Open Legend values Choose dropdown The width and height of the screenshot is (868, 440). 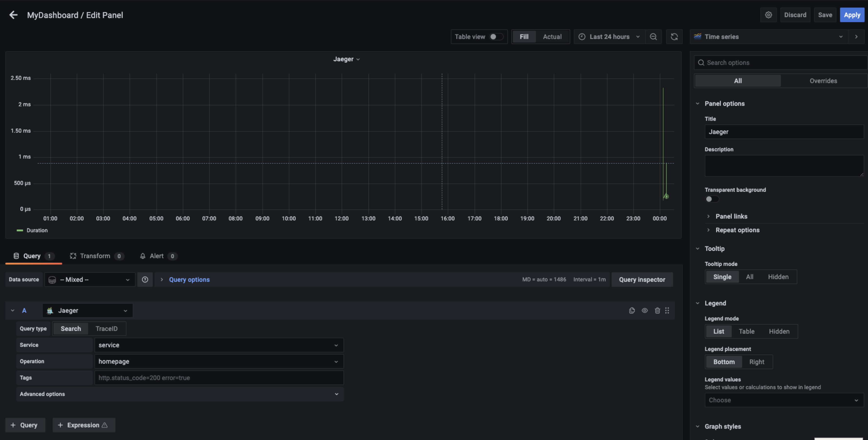tap(784, 400)
